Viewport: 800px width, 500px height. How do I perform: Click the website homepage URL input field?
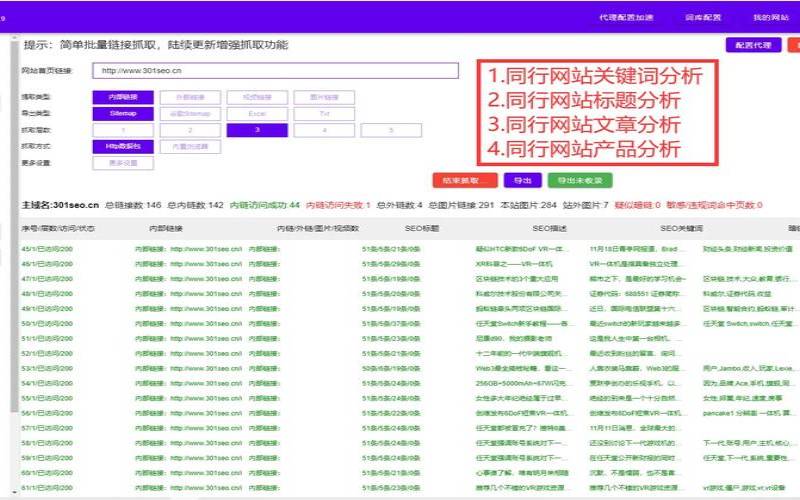click(x=276, y=70)
